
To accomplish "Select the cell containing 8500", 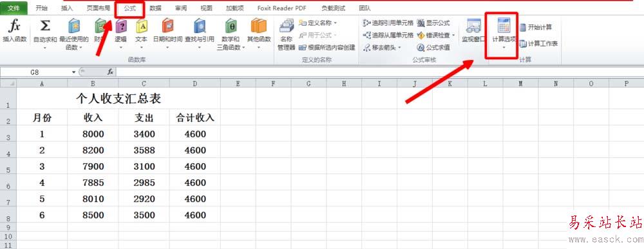I will tap(93, 215).
